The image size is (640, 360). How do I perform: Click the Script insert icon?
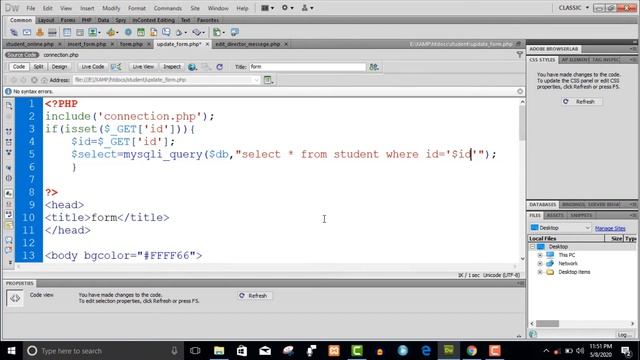(198, 32)
